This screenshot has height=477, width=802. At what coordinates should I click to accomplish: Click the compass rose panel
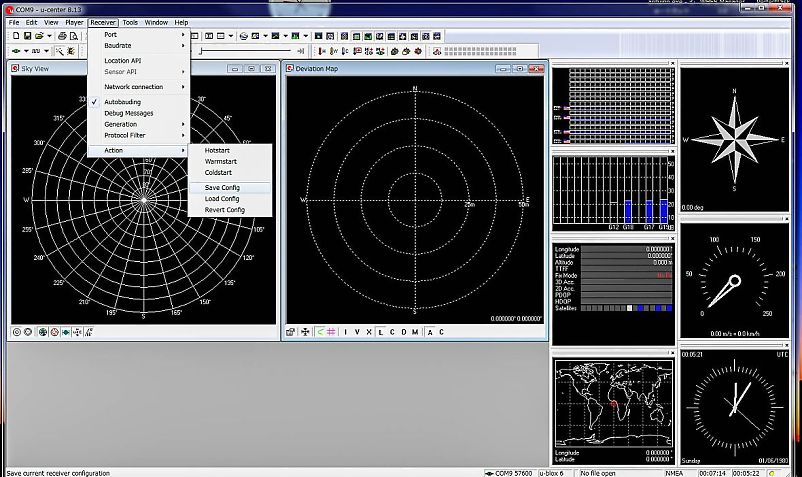pyautogui.click(x=734, y=139)
